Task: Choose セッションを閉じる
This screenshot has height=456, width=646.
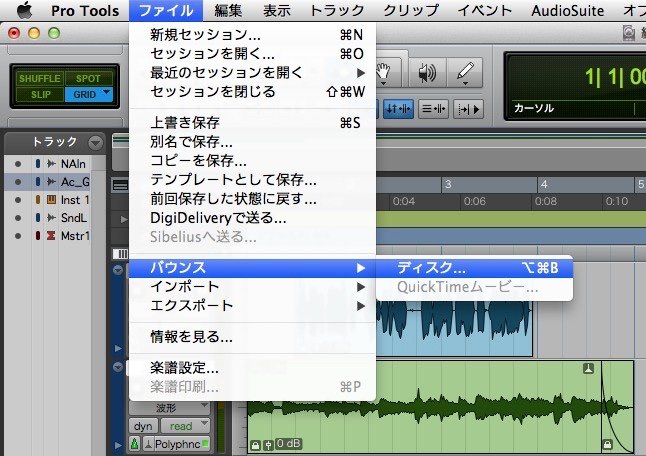Action: 253,91
